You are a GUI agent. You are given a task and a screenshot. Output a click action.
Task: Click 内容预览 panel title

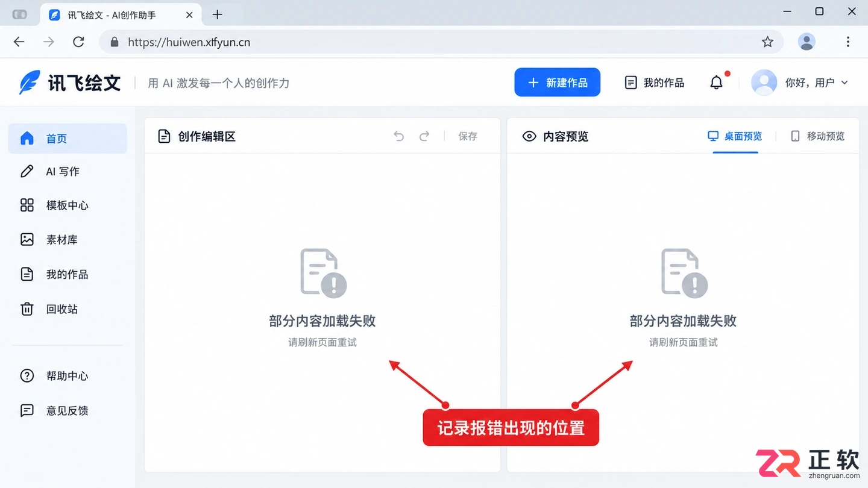coord(565,136)
